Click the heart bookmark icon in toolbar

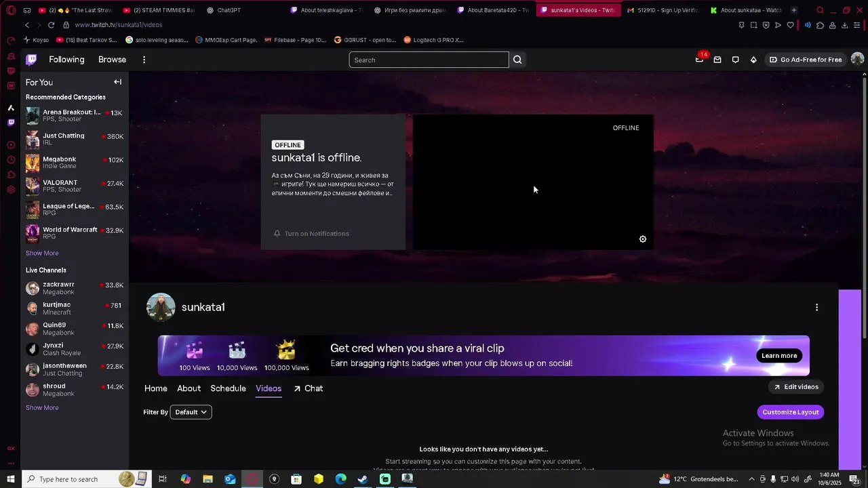(790, 25)
